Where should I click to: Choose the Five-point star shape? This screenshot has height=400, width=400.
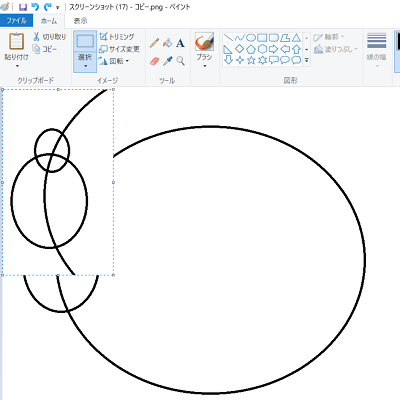[251, 60]
